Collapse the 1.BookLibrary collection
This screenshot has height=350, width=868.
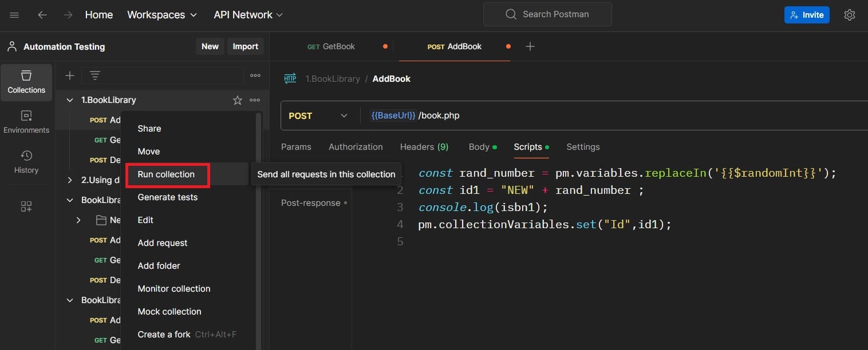click(70, 100)
